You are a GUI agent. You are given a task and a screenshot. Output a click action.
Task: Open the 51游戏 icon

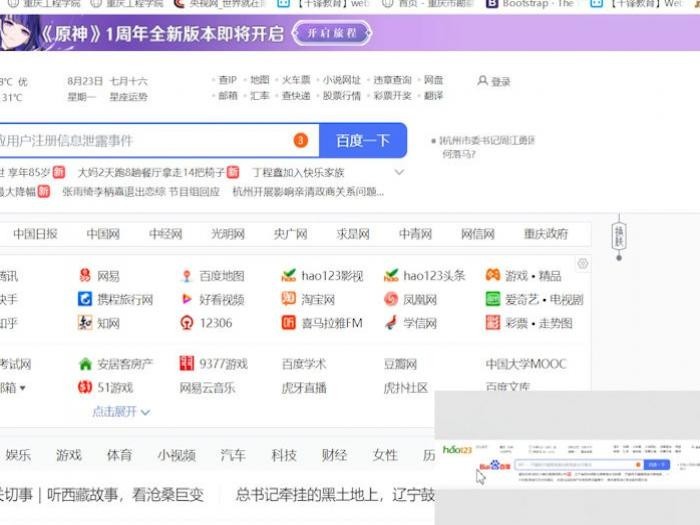(x=85, y=387)
